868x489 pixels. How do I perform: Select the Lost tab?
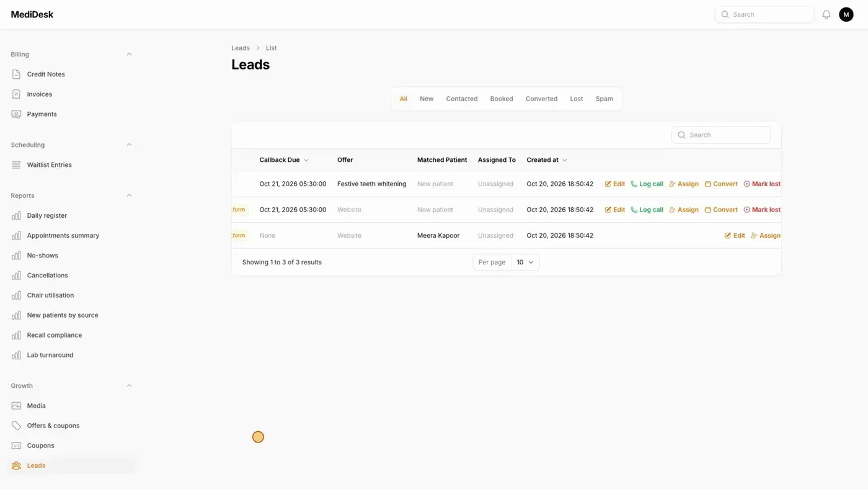pyautogui.click(x=577, y=99)
